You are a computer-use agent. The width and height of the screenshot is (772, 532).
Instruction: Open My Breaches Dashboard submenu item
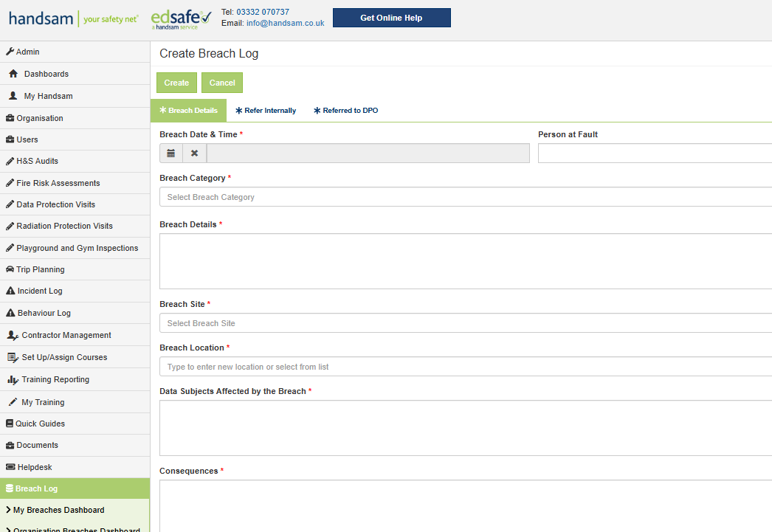[x=75, y=510]
